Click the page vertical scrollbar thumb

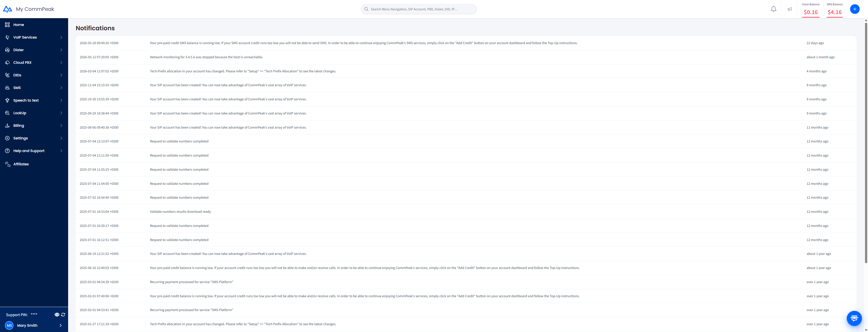click(x=866, y=143)
